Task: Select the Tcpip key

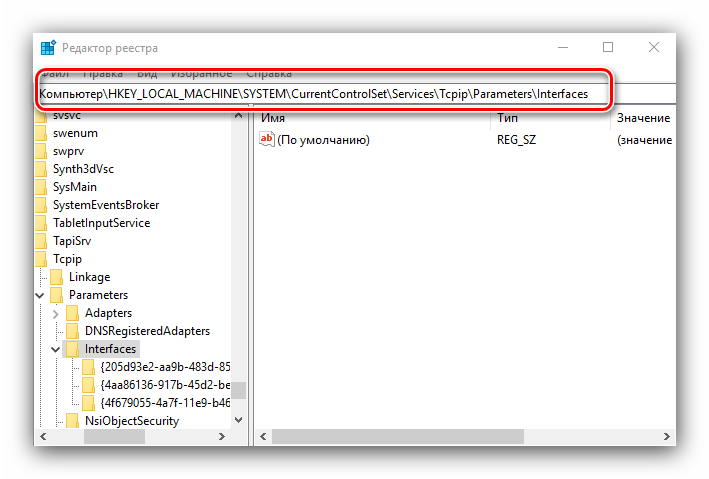Action: (67, 259)
